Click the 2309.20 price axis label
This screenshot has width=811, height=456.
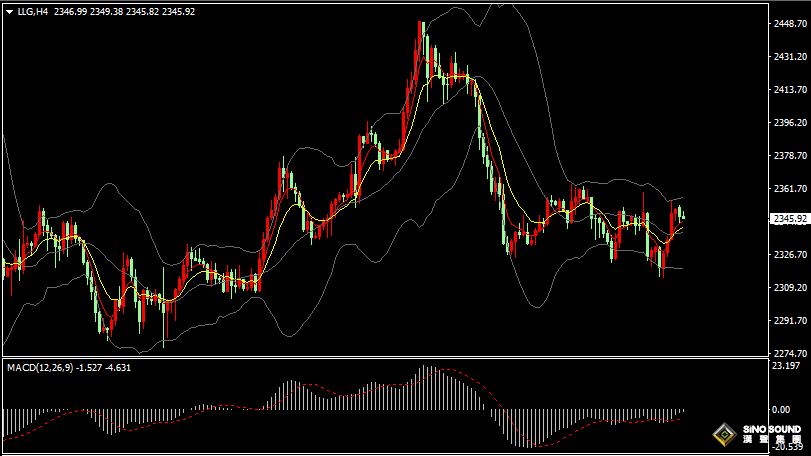(x=789, y=287)
